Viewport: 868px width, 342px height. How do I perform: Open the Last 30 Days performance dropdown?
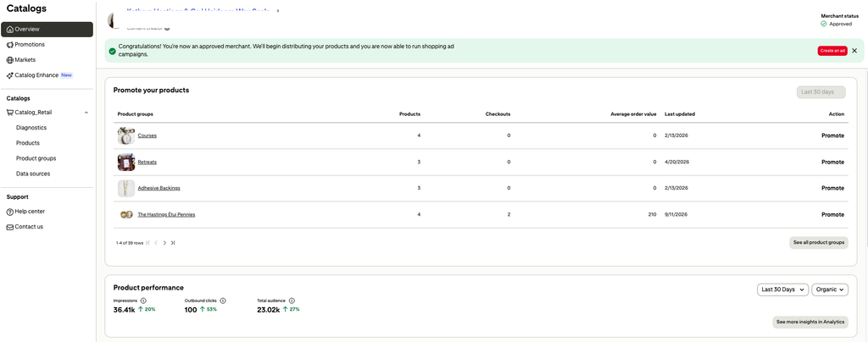pyautogui.click(x=782, y=290)
